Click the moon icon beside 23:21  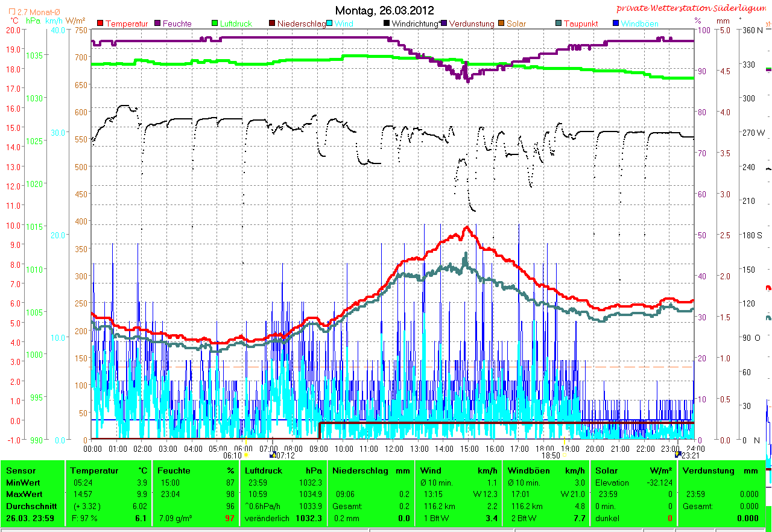click(677, 454)
